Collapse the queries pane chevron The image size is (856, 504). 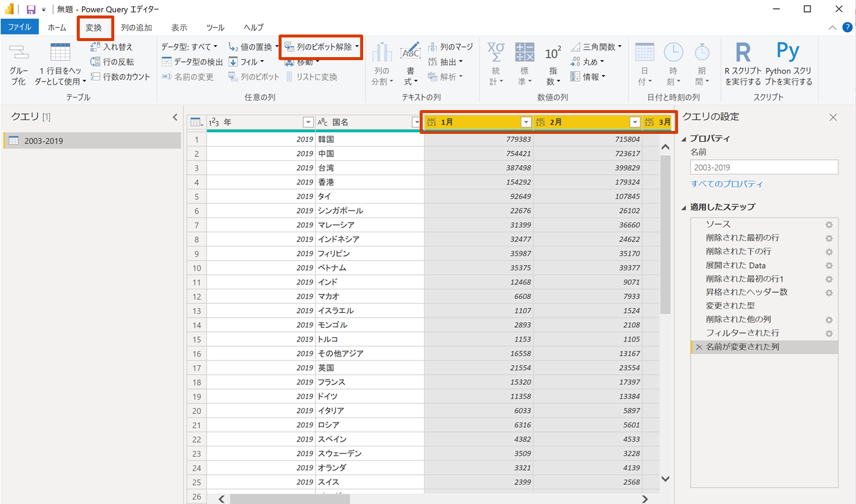pos(175,117)
